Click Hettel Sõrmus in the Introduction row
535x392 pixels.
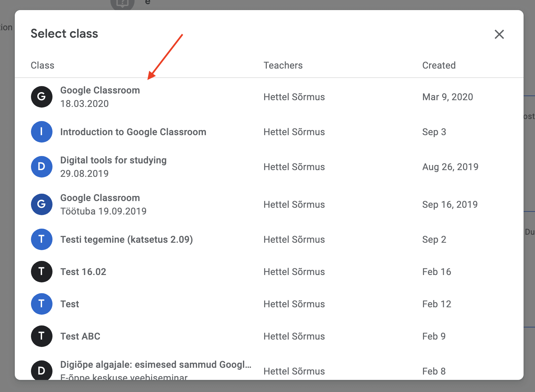point(294,132)
